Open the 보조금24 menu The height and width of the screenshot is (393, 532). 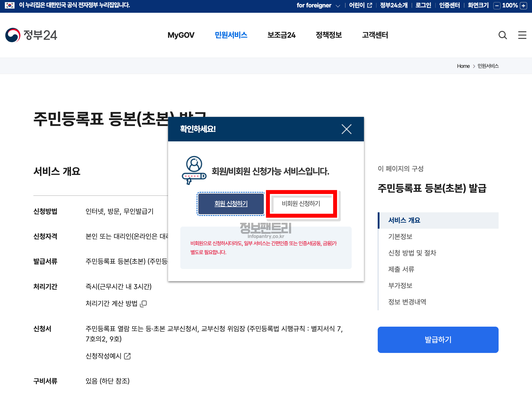click(x=281, y=35)
